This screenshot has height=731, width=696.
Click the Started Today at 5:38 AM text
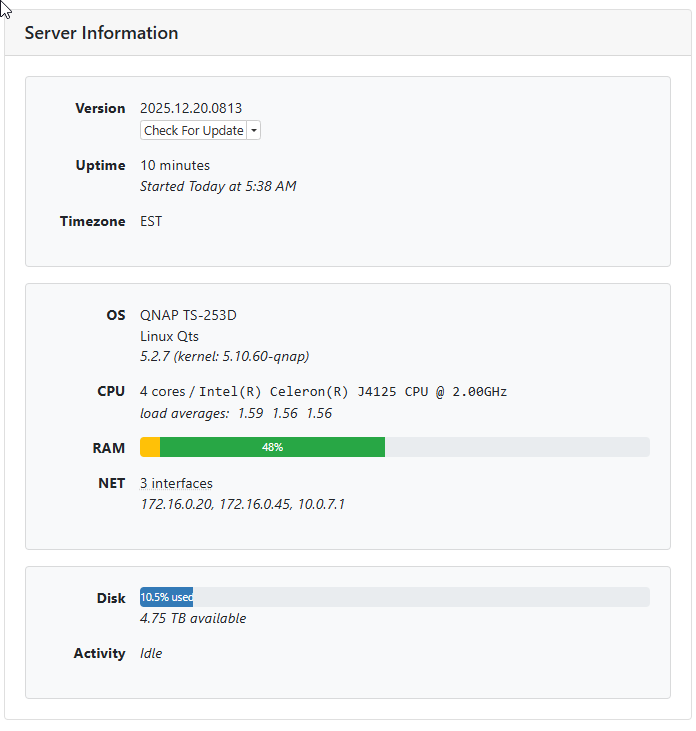point(218,186)
